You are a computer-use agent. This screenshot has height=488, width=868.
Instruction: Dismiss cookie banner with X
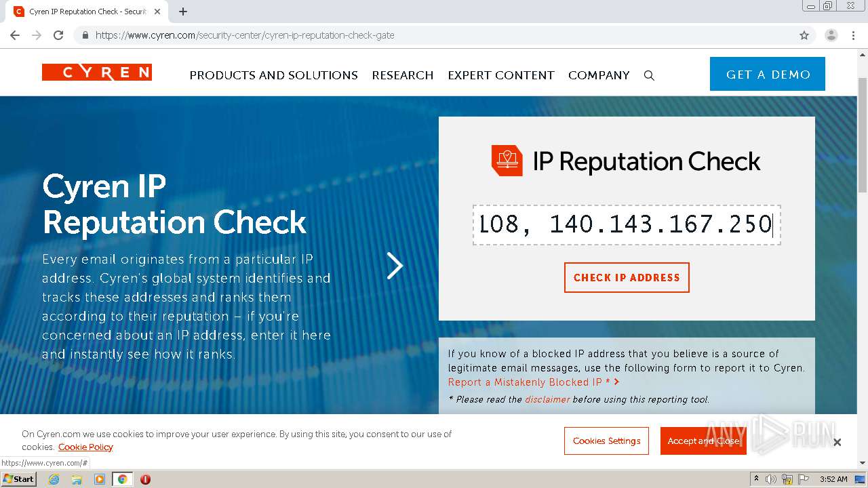[x=837, y=442]
